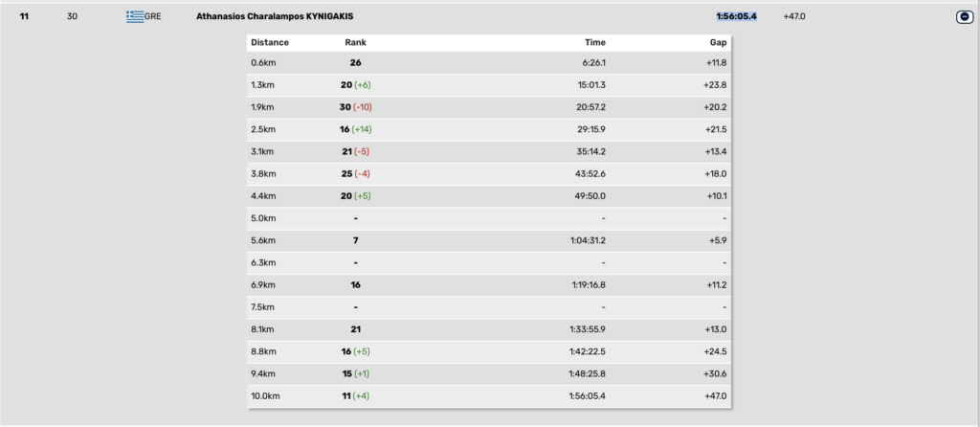Collapse the Kynigakis split details row
Viewport: 980px width, 427px height.
(x=965, y=17)
